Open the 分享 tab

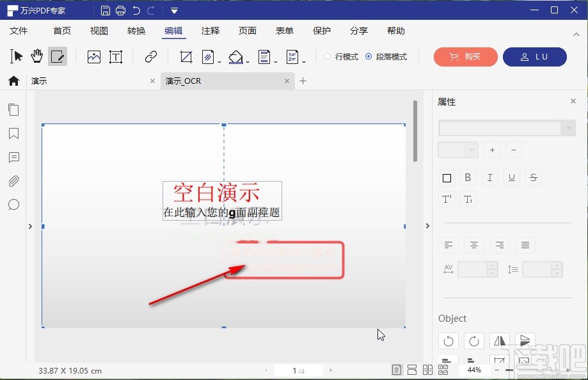tap(359, 31)
